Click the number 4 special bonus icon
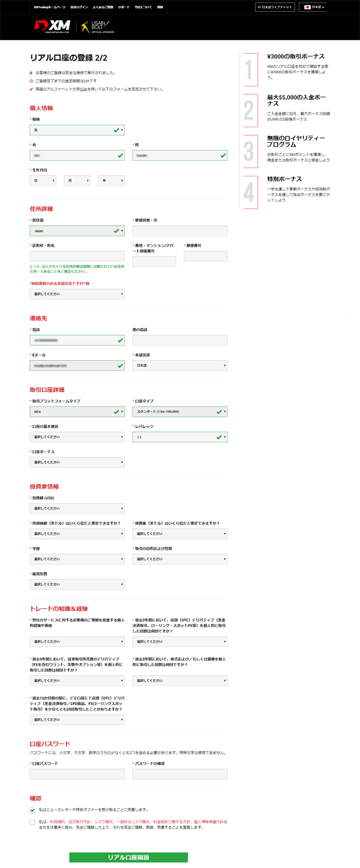 (x=249, y=192)
